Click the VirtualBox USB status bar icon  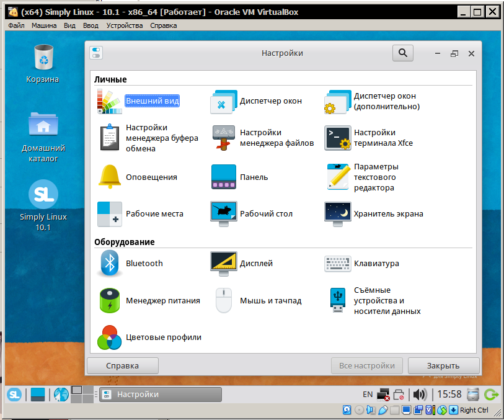[383, 410]
